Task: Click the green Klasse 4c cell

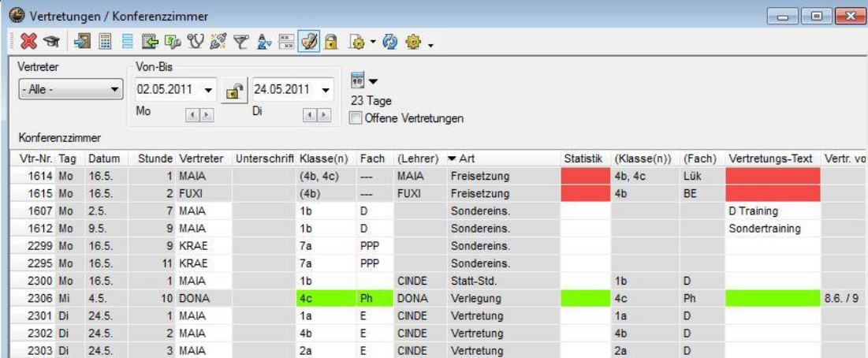Action: [326, 299]
